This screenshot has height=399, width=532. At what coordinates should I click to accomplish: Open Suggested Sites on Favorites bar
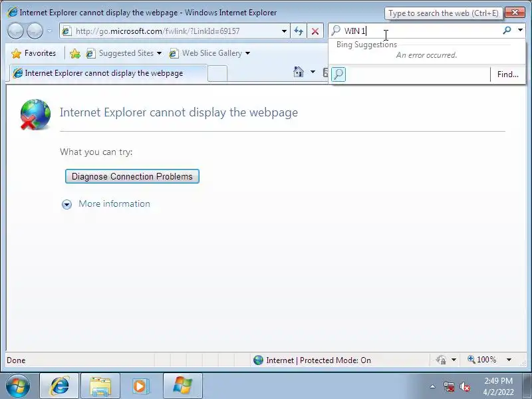coord(124,53)
